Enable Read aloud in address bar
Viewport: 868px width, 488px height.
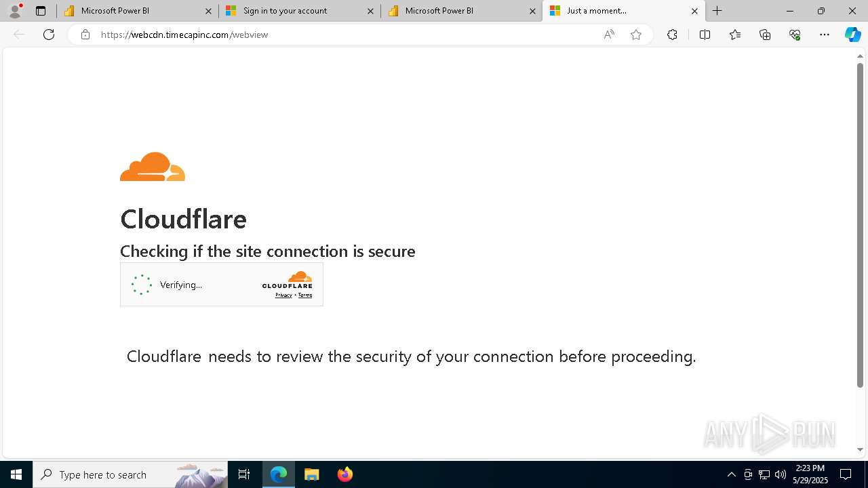click(x=609, y=35)
